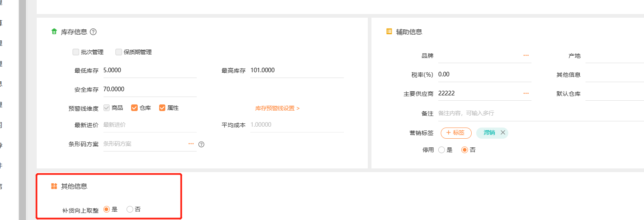Click the 税率(%) field showing 0.00
This screenshot has height=220, width=644.
[x=485, y=75]
